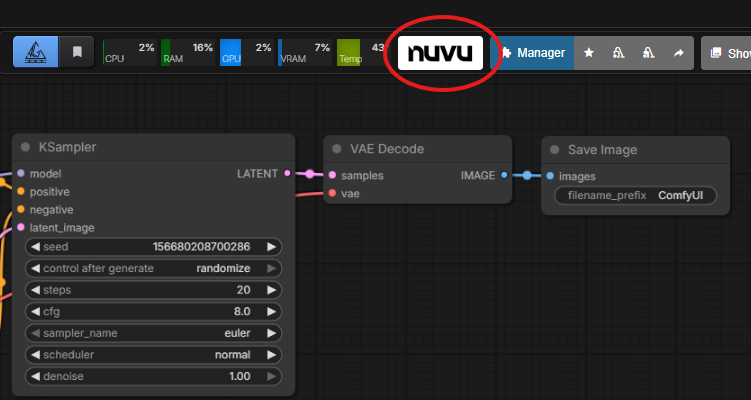Edit the filename_prefix ComfyUI field

click(x=635, y=195)
